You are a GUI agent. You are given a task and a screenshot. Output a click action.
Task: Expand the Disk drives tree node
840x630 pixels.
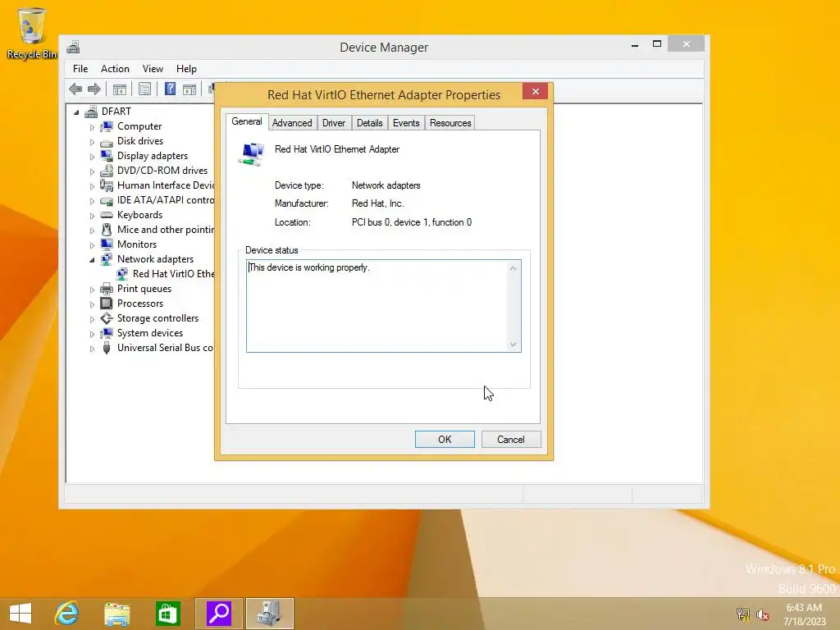(92, 142)
